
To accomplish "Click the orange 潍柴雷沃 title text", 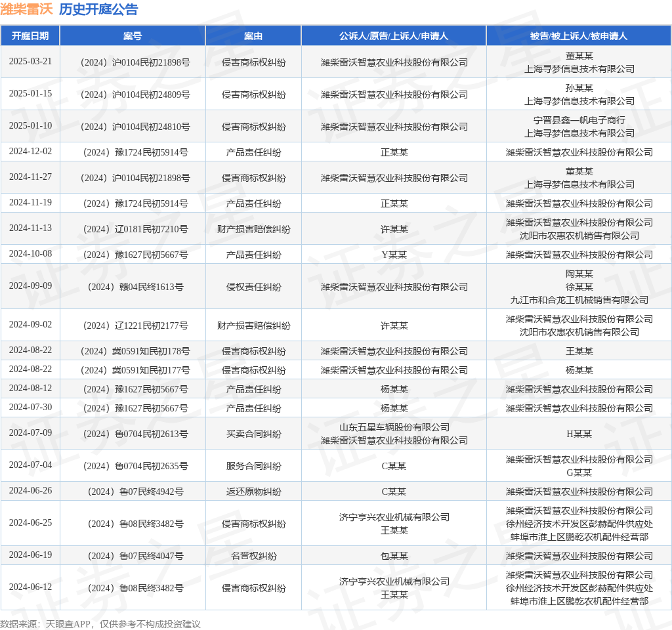I will coord(26,9).
